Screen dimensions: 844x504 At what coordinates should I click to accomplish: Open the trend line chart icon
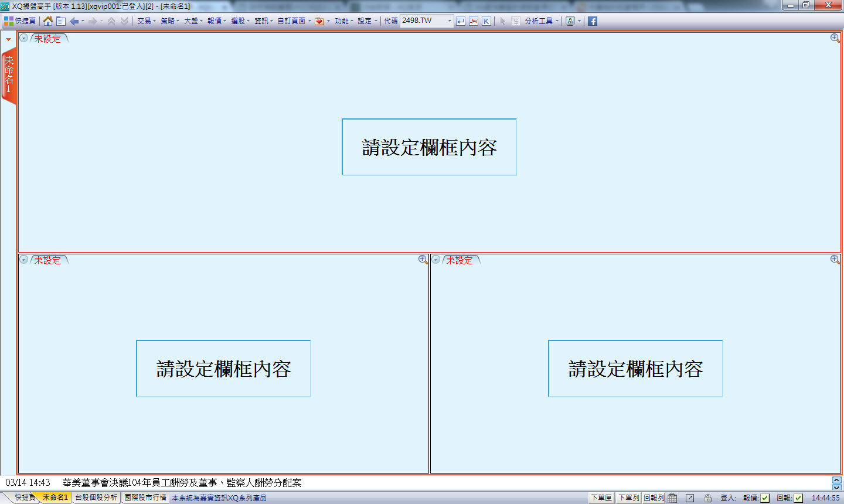tap(474, 21)
